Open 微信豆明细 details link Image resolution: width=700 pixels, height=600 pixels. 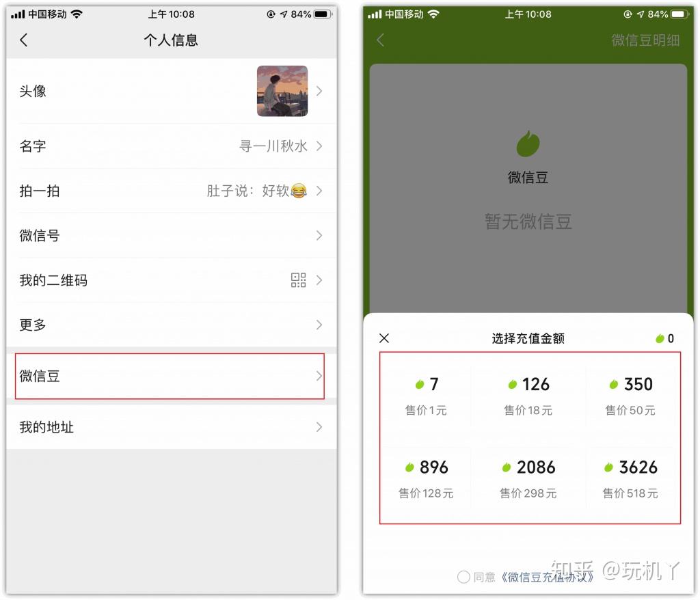click(x=645, y=40)
